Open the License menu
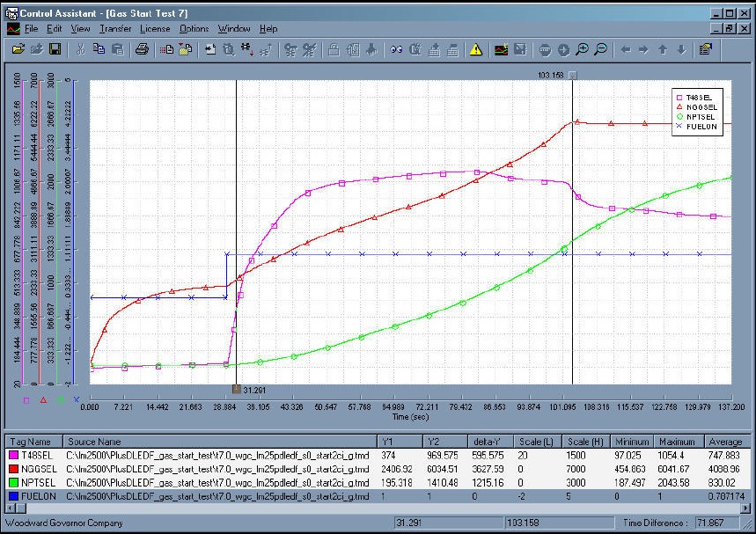This screenshot has width=756, height=534. pyautogui.click(x=155, y=29)
